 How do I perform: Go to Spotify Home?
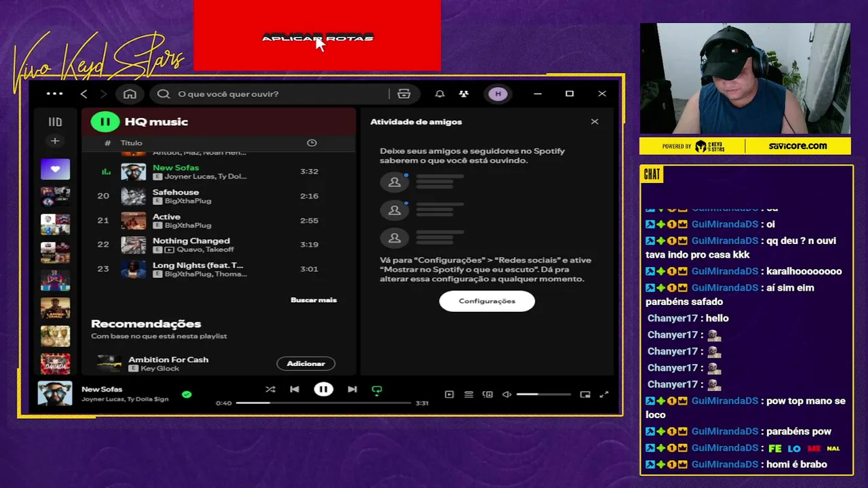click(x=130, y=94)
